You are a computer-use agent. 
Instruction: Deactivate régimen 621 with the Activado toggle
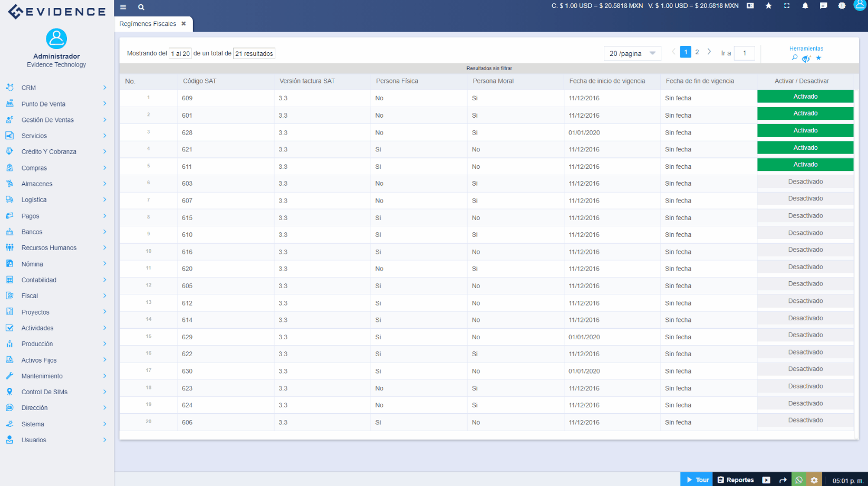click(805, 148)
